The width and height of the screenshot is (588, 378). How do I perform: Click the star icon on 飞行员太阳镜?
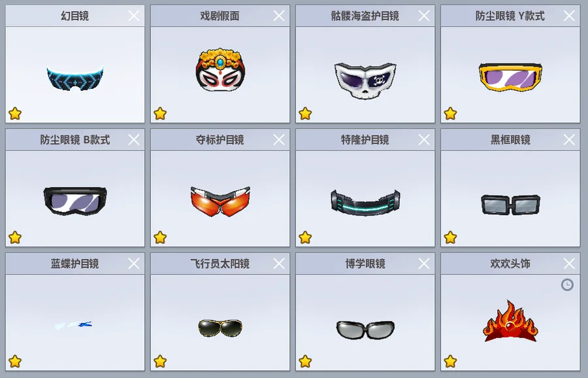click(x=160, y=362)
